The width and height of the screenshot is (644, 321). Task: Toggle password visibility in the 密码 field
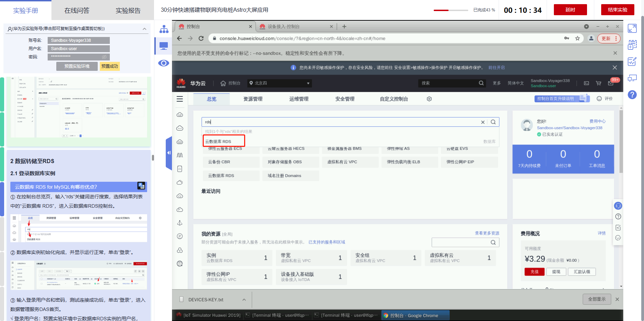point(104,57)
